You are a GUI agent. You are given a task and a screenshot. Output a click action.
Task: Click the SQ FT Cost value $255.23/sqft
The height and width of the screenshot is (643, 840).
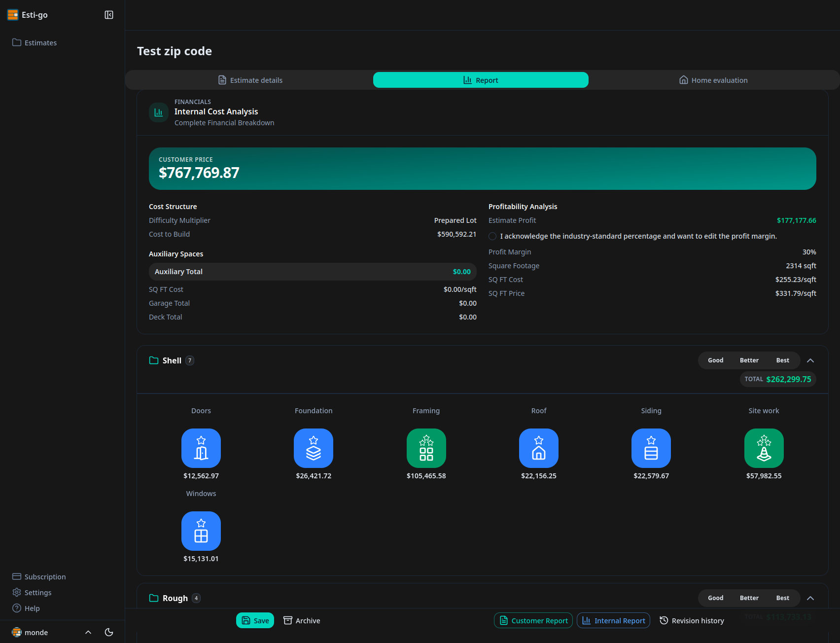tap(796, 280)
